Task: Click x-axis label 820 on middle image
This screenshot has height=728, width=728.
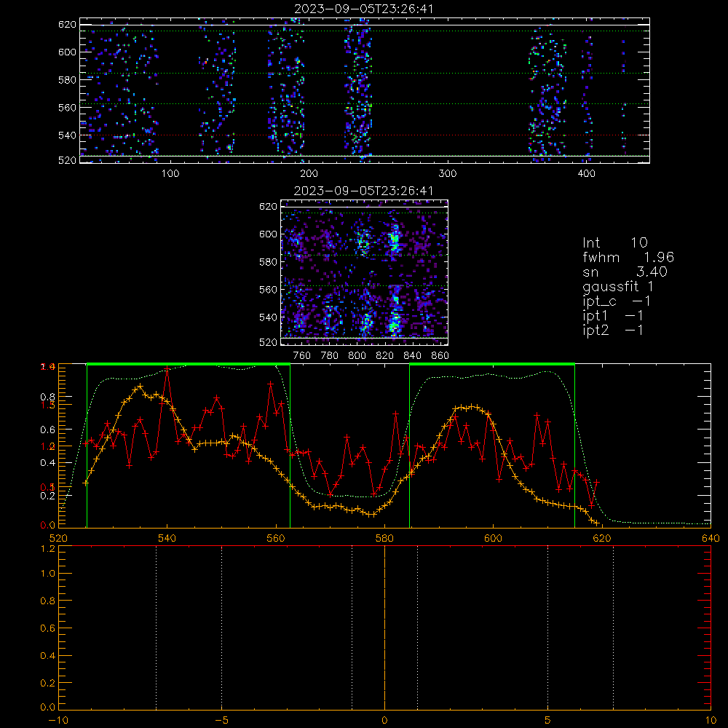Action: tap(385, 356)
